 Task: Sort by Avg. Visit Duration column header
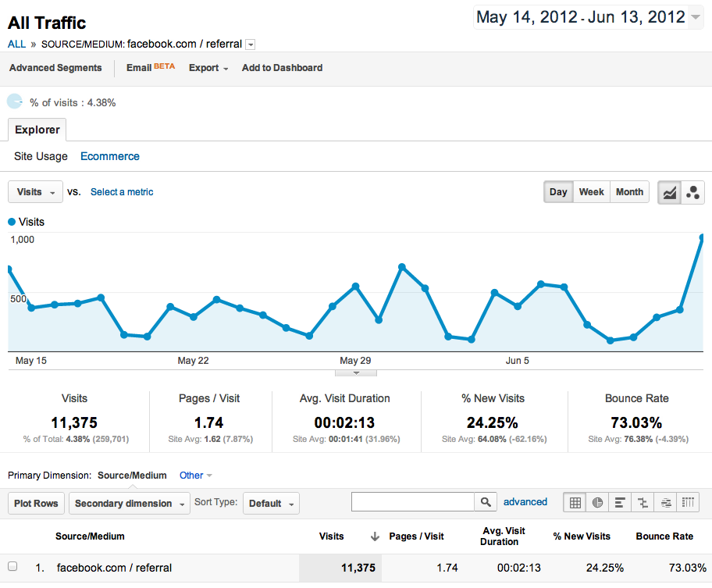click(x=503, y=536)
